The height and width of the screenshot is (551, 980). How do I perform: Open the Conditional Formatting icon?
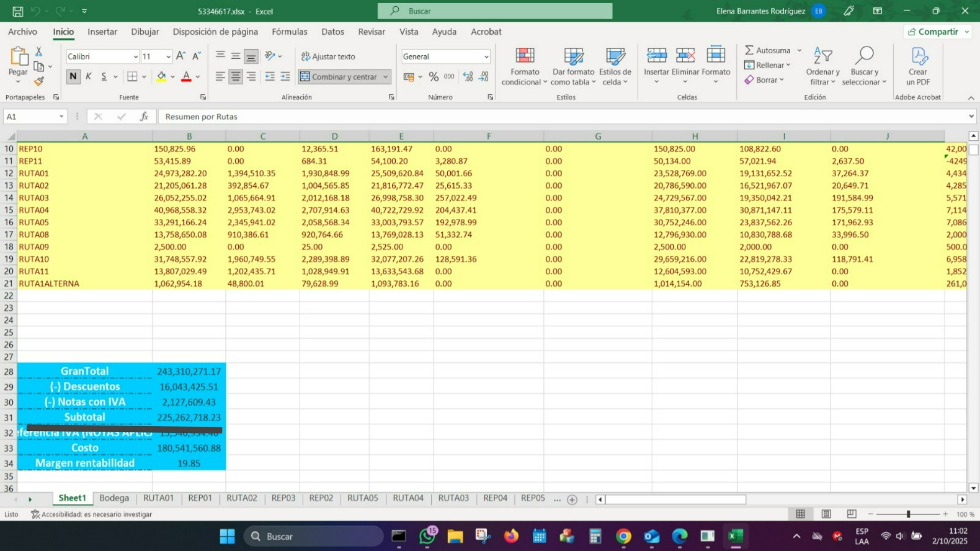[x=524, y=56]
